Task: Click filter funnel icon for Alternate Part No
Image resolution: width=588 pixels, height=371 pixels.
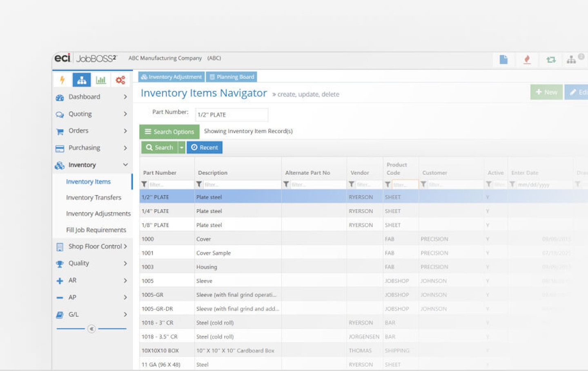Action: [x=286, y=185]
